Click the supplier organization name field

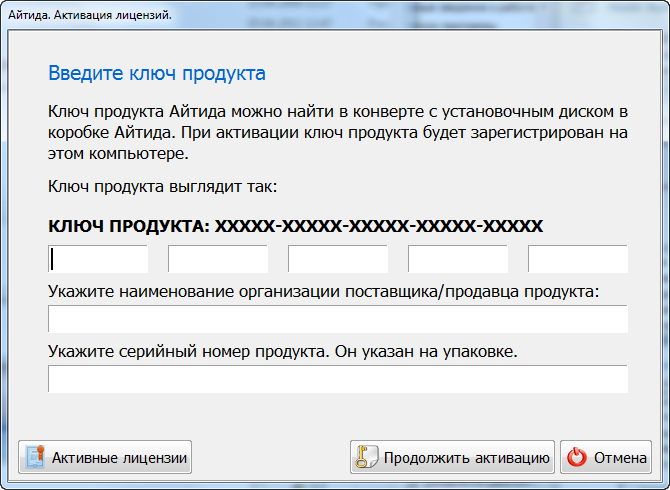pyautogui.click(x=338, y=319)
